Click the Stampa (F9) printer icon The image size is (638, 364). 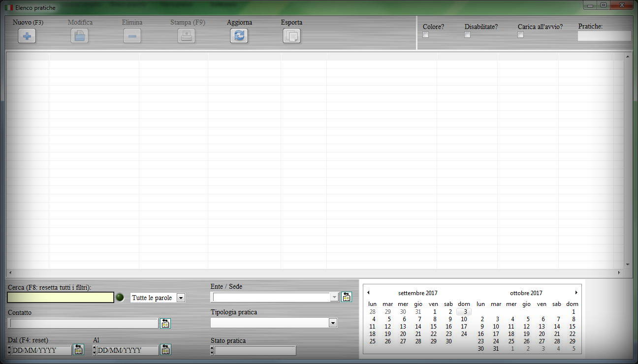(187, 36)
